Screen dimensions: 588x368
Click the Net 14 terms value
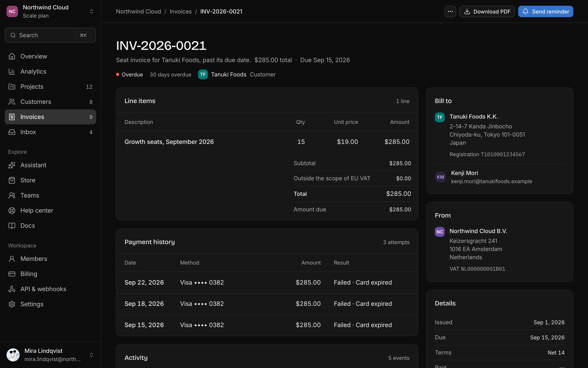click(556, 352)
